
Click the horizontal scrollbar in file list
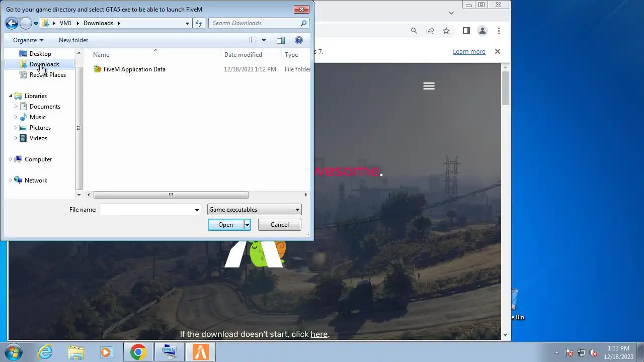coord(171,195)
